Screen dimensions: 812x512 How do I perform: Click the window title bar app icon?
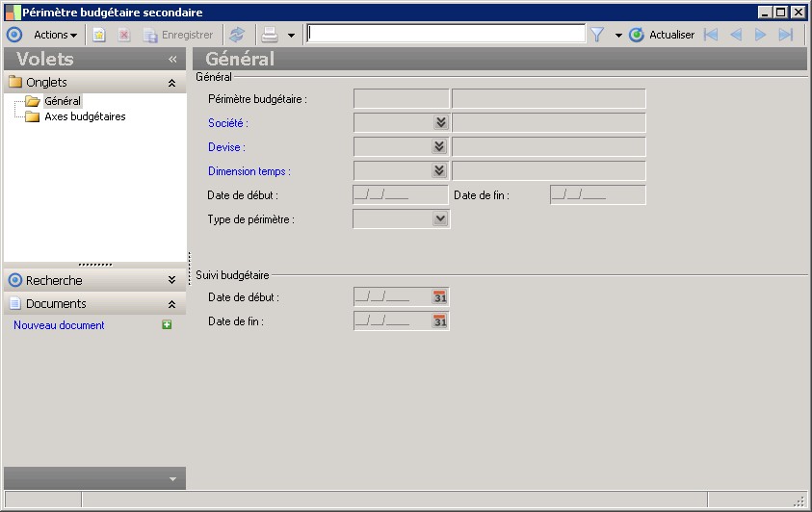(13, 12)
